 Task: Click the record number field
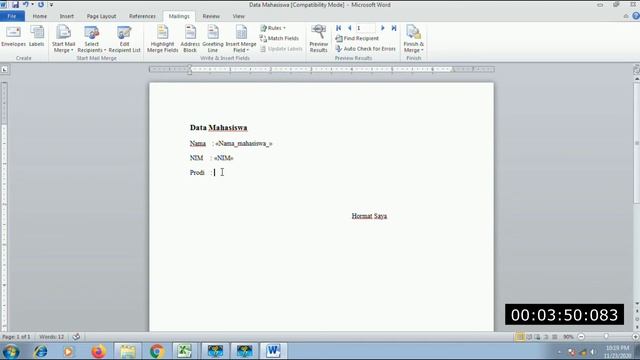coord(365,28)
